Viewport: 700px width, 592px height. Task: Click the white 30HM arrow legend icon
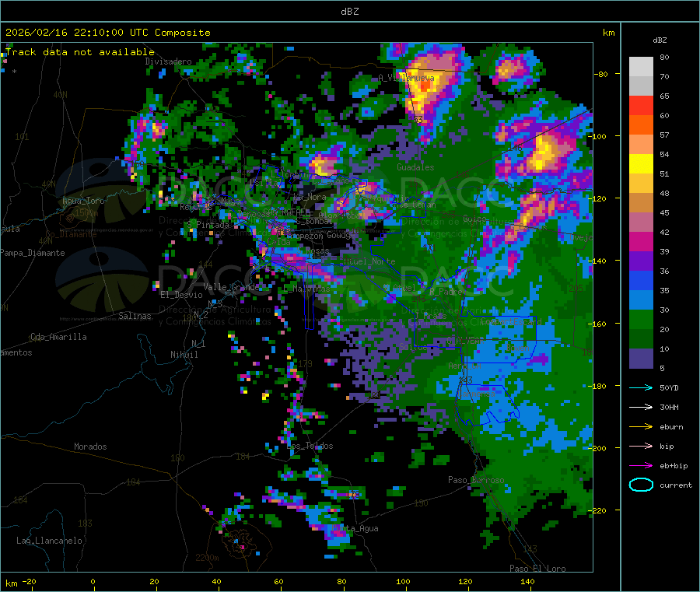pyautogui.click(x=641, y=407)
